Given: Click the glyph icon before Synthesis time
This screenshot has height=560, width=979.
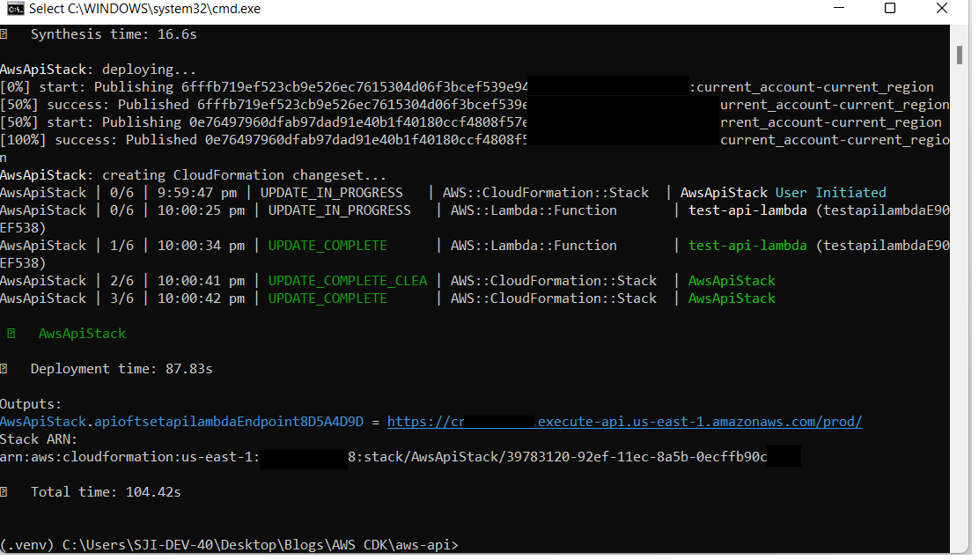Looking at the screenshot, I should click(x=6, y=33).
